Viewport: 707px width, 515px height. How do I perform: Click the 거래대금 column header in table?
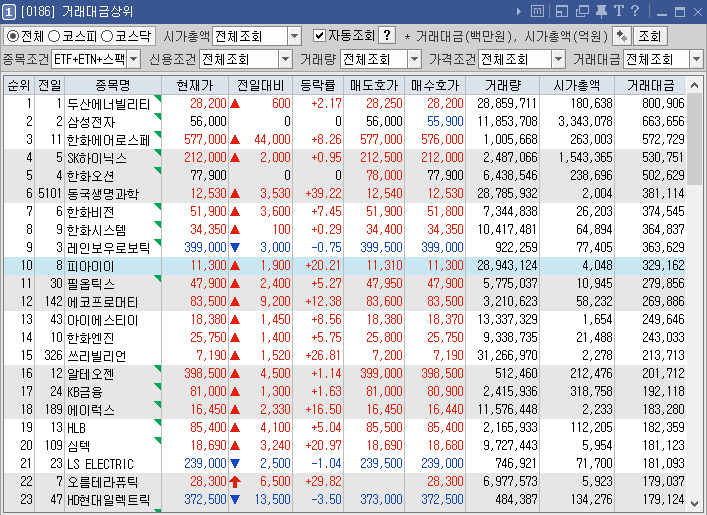pos(651,85)
